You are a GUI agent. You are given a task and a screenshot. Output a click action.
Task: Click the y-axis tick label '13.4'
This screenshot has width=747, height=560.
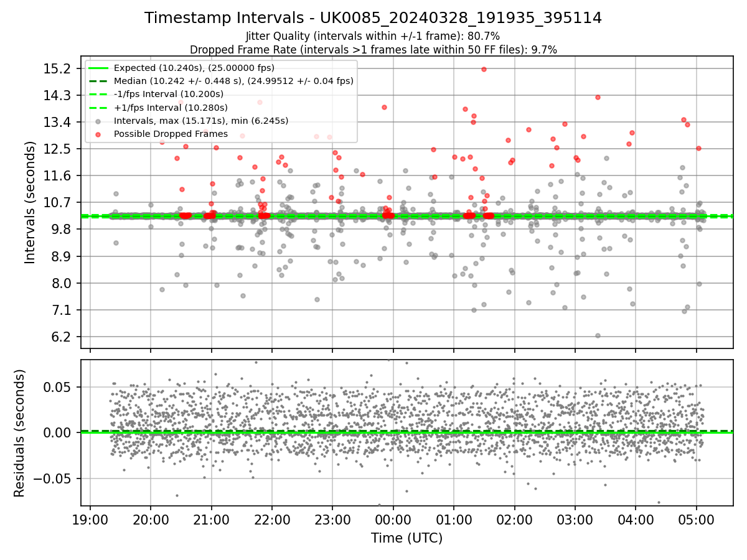57,122
